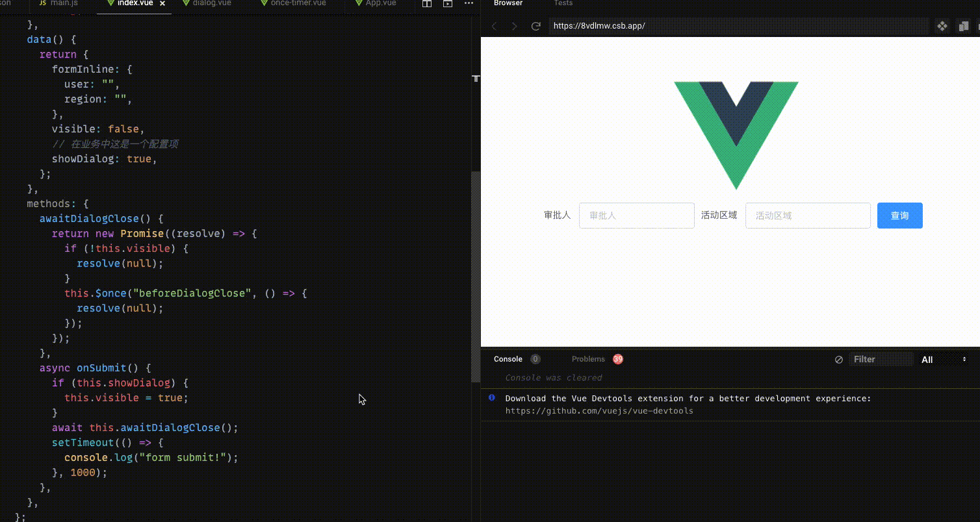Click the 'if (!this.visible) {' code line
This screenshot has height=522, width=980.
click(127, 249)
